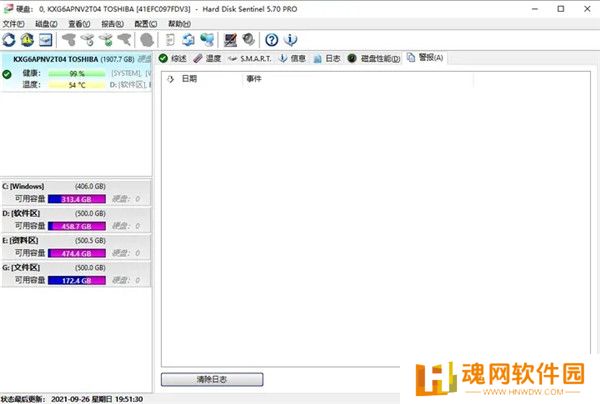Image resolution: width=600 pixels, height=404 pixels.
Task: Click the sort icon left of the 日期 column
Action: tap(170, 78)
